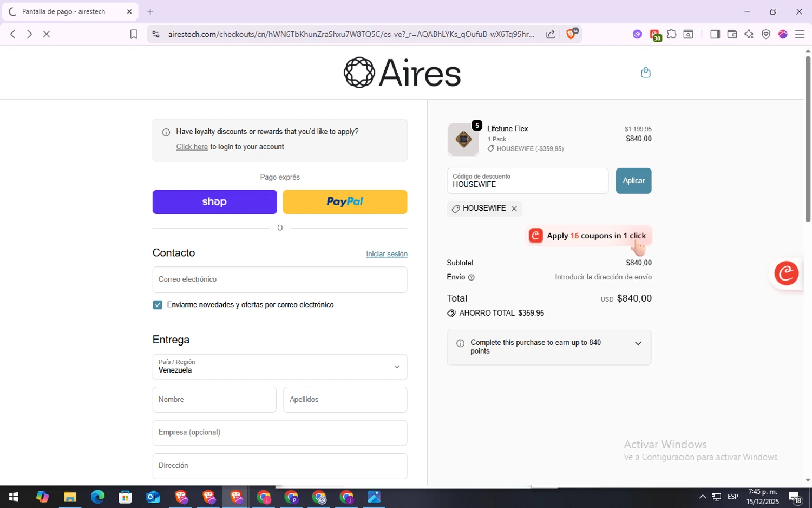
Task: Click the Lifetune Flex product thumbnail
Action: pyautogui.click(x=463, y=139)
